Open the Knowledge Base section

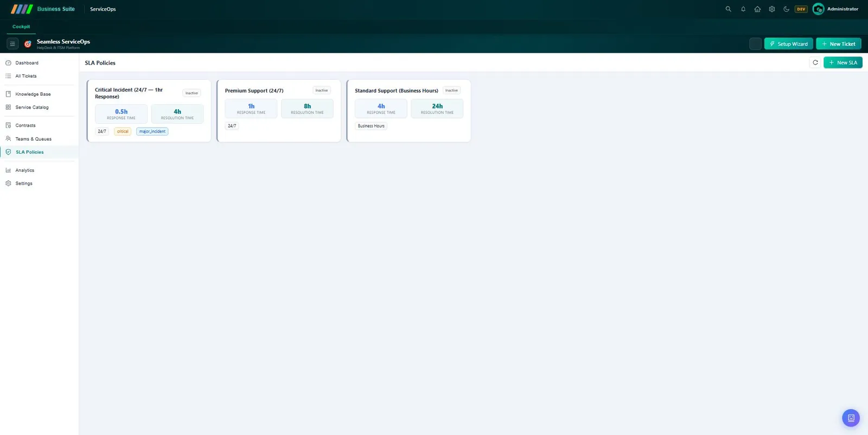(40, 94)
